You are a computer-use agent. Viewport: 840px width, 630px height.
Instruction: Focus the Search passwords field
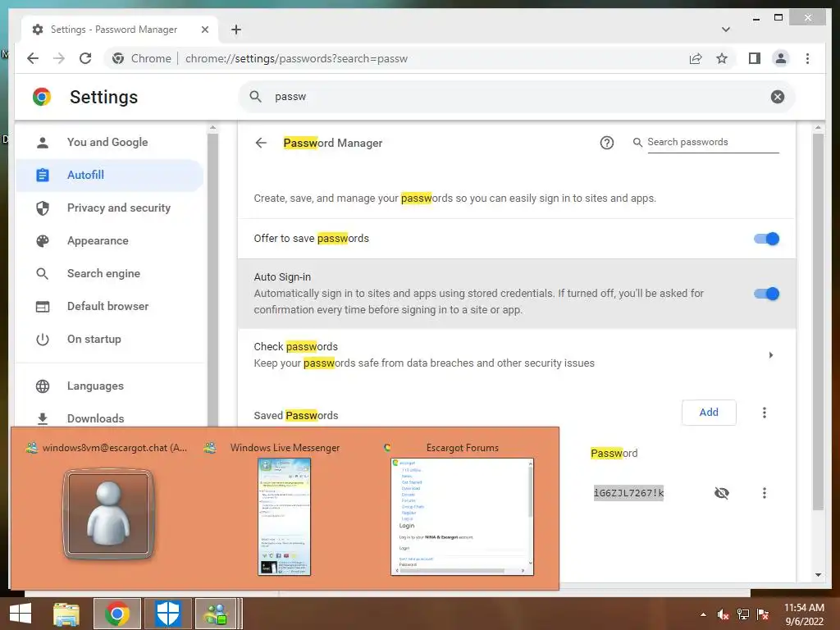pyautogui.click(x=713, y=142)
